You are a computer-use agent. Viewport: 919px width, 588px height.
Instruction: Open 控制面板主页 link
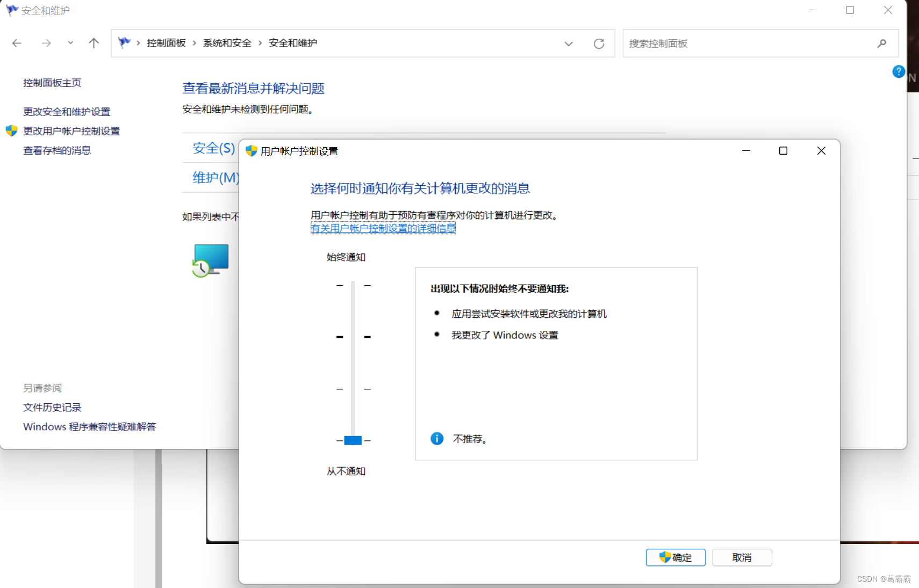[x=52, y=83]
